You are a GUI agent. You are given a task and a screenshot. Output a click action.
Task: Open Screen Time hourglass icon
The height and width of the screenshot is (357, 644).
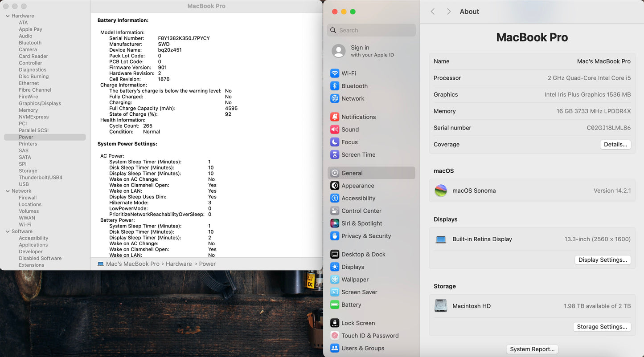tap(335, 155)
